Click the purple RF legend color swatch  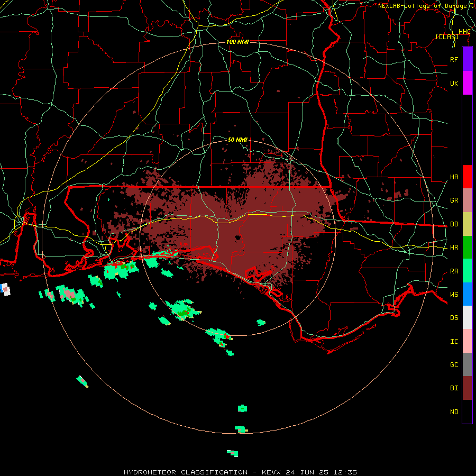pyautogui.click(x=467, y=59)
